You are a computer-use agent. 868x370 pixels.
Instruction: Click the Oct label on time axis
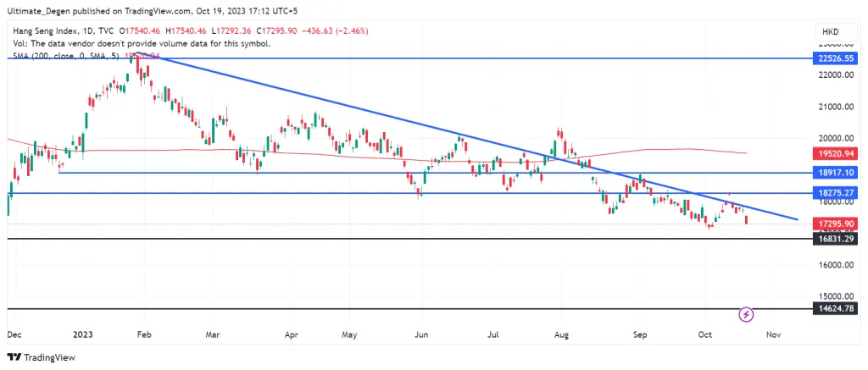pos(704,334)
